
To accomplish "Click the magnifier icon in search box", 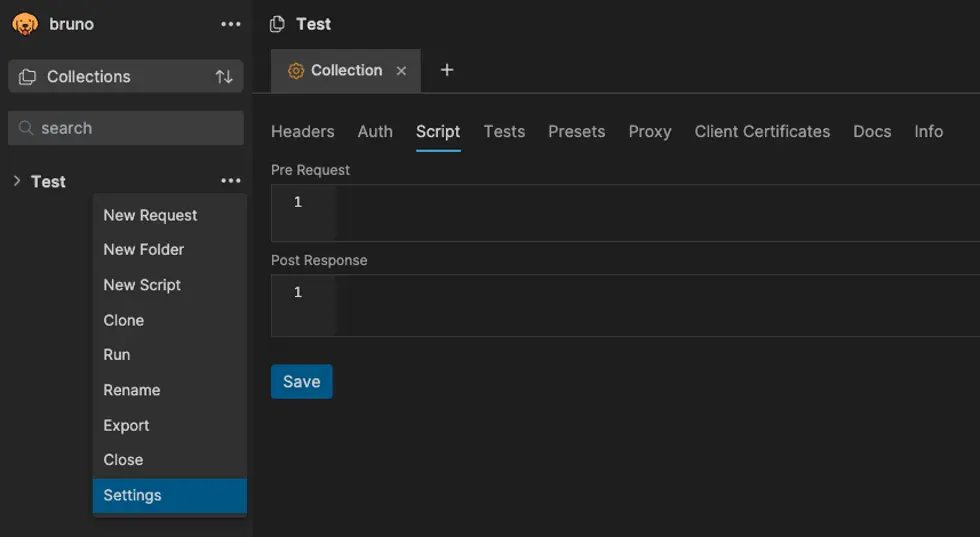I will point(26,128).
